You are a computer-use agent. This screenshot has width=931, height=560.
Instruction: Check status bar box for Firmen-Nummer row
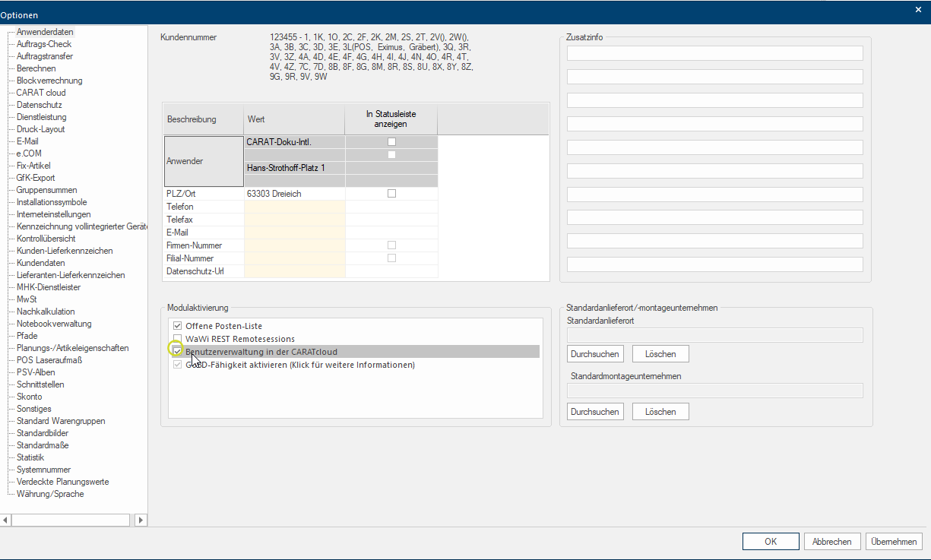[x=391, y=245]
